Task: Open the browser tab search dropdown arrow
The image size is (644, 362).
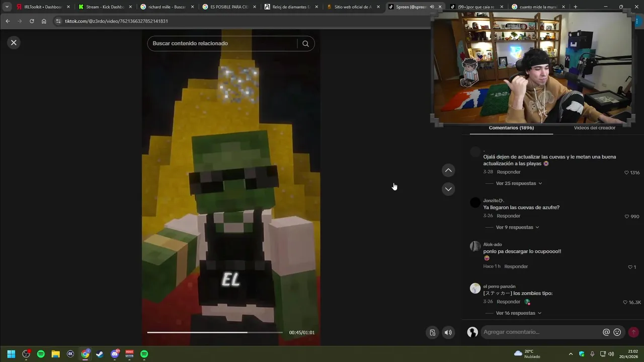Action: click(7, 7)
